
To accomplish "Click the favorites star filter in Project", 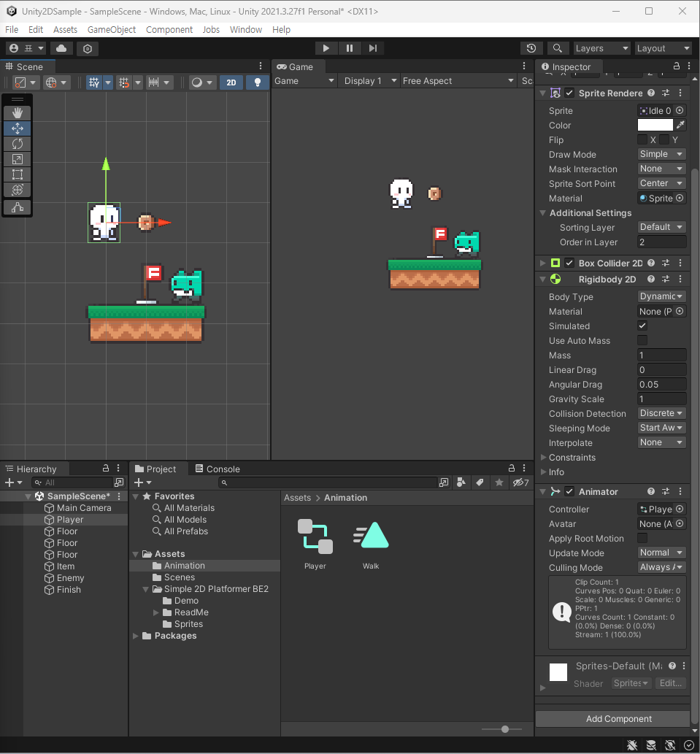I will pyautogui.click(x=499, y=482).
